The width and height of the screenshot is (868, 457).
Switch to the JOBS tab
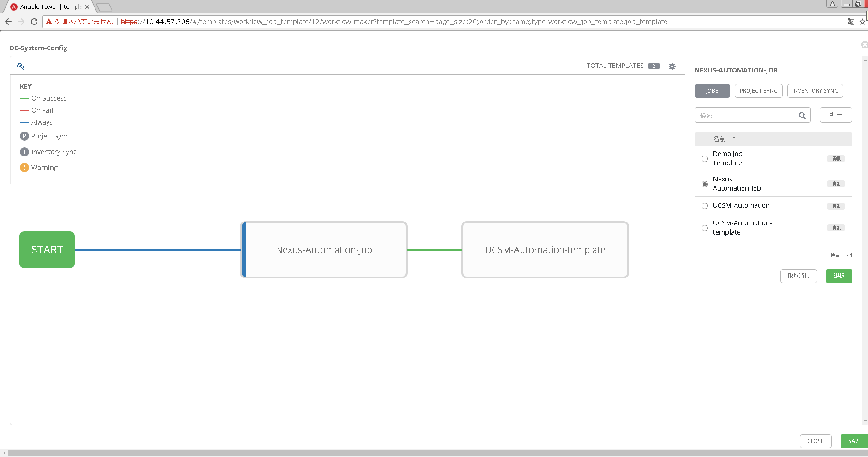(x=712, y=91)
